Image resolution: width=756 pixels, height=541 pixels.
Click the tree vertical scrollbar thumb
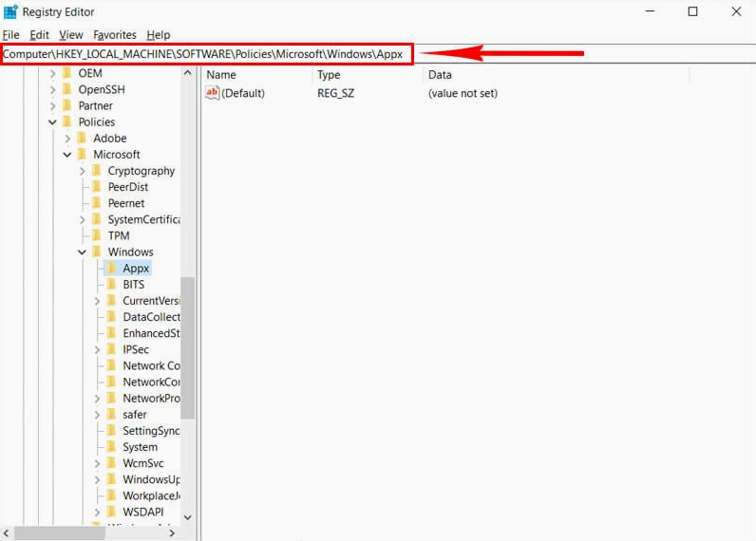[x=187, y=347]
